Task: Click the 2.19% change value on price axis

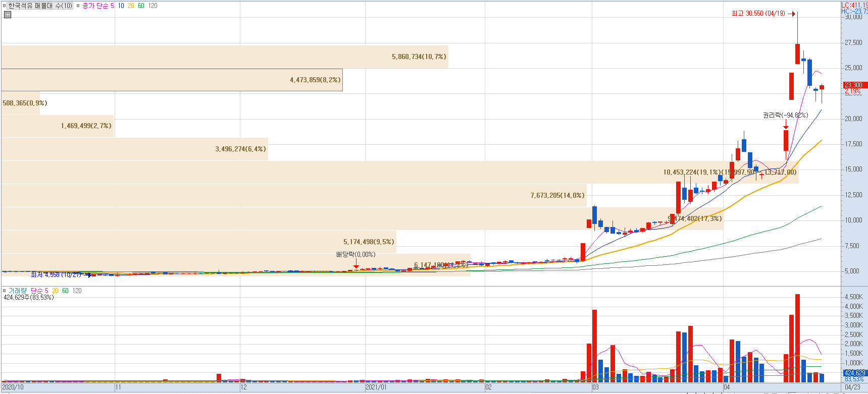Action: [x=853, y=91]
